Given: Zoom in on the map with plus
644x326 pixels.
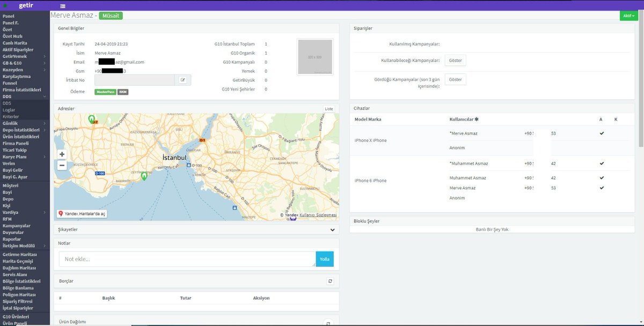Looking at the screenshot, I should tap(62, 154).
